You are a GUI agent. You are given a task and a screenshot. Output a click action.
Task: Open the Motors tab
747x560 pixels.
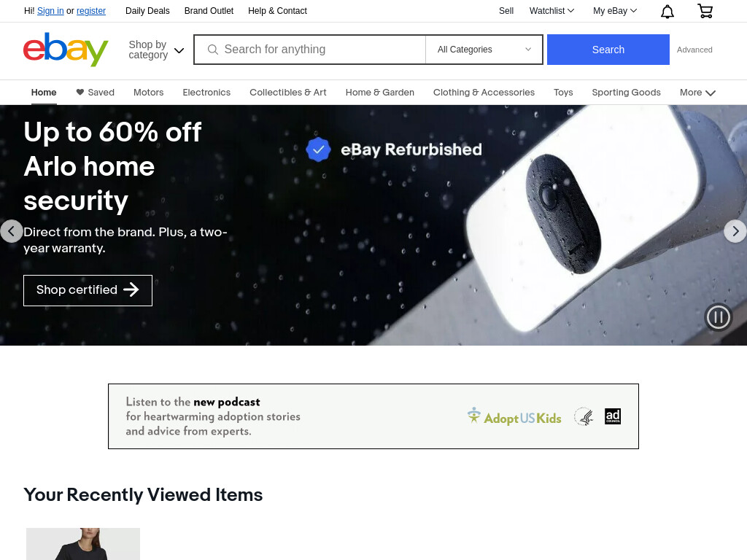(x=148, y=93)
